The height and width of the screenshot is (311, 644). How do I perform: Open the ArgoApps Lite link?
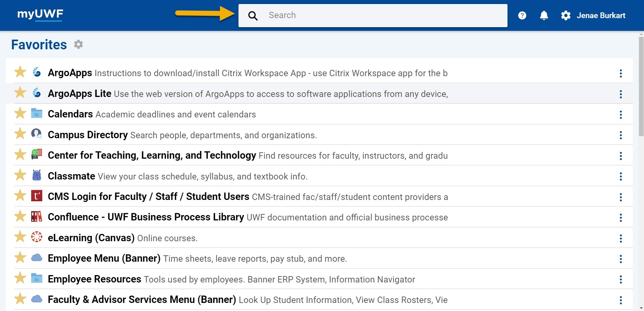tap(79, 93)
